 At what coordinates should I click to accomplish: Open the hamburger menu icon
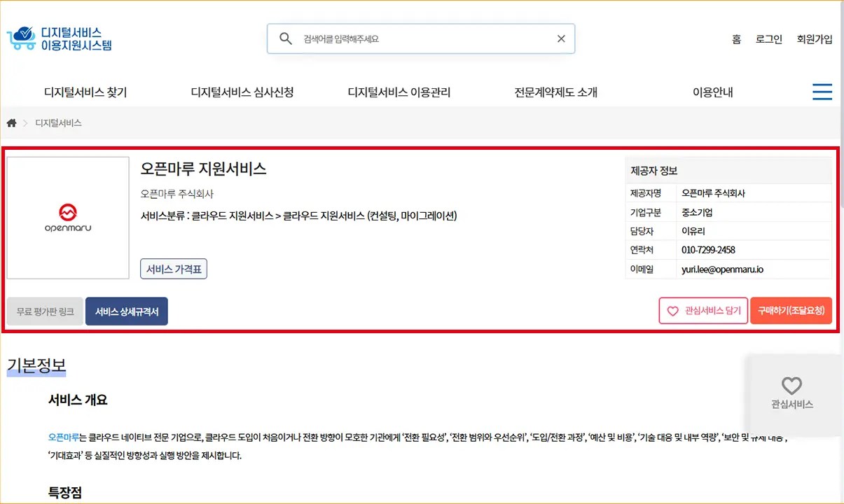point(822,91)
